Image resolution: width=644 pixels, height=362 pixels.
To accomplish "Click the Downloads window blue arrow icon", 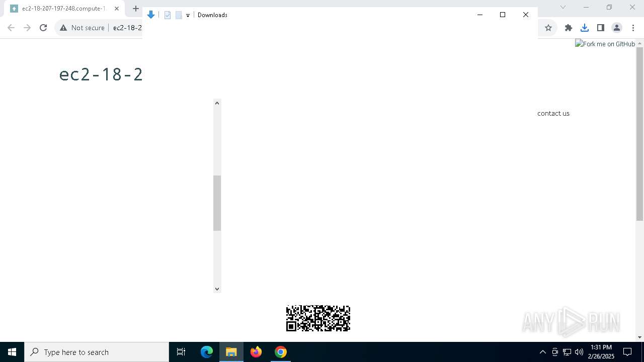I will [x=150, y=15].
